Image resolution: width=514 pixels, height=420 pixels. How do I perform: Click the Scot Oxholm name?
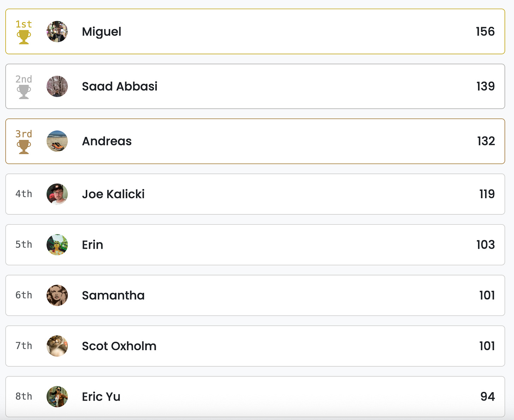pos(119,346)
